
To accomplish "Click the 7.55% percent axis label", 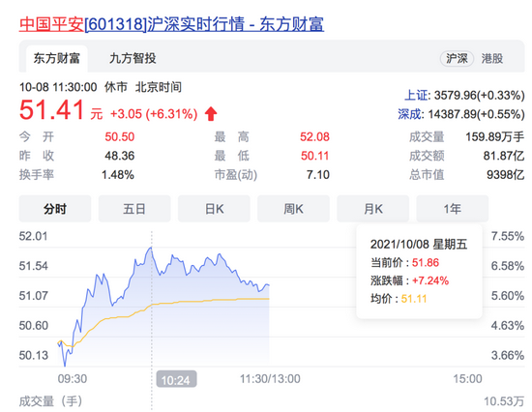I will pyautogui.click(x=508, y=236).
